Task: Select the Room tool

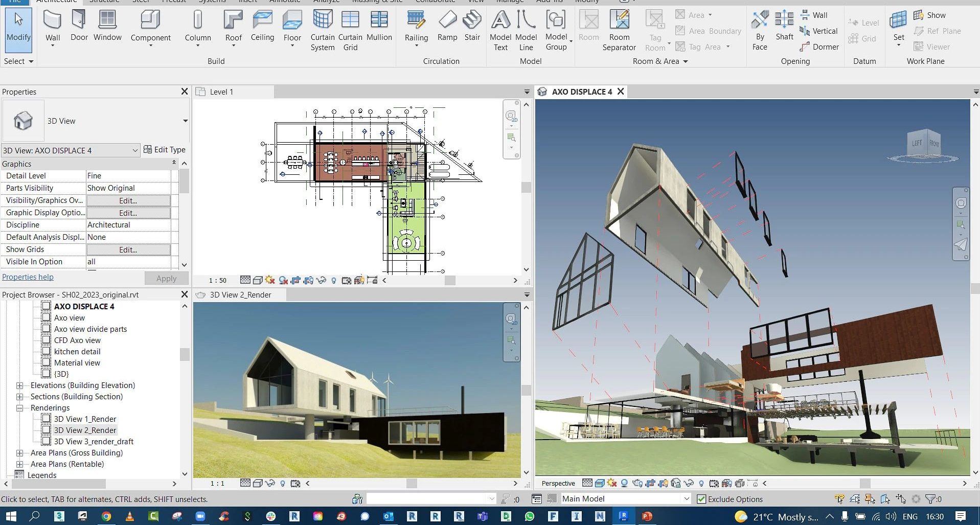Action: [588, 26]
